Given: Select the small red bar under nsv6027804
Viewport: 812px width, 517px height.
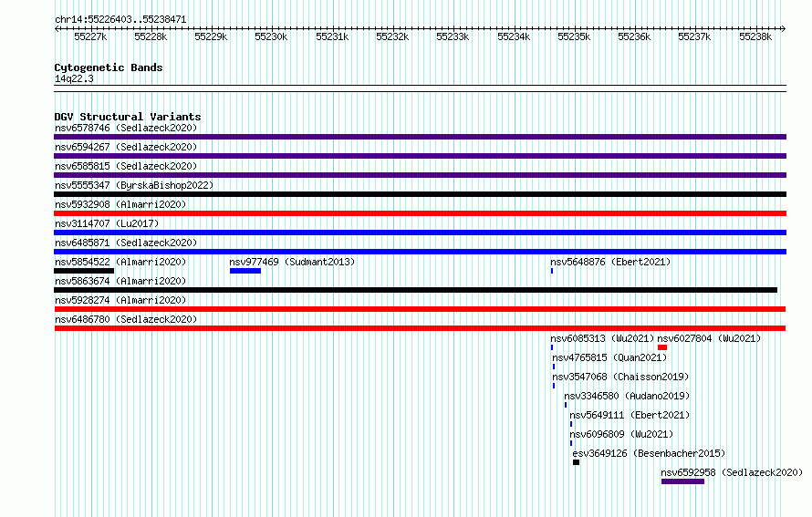Looking at the screenshot, I should point(662,347).
